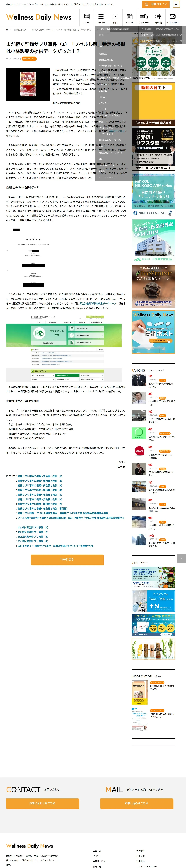Click the エビデンスが攻めと防御 link banner

pyautogui.click(x=153, y=601)
